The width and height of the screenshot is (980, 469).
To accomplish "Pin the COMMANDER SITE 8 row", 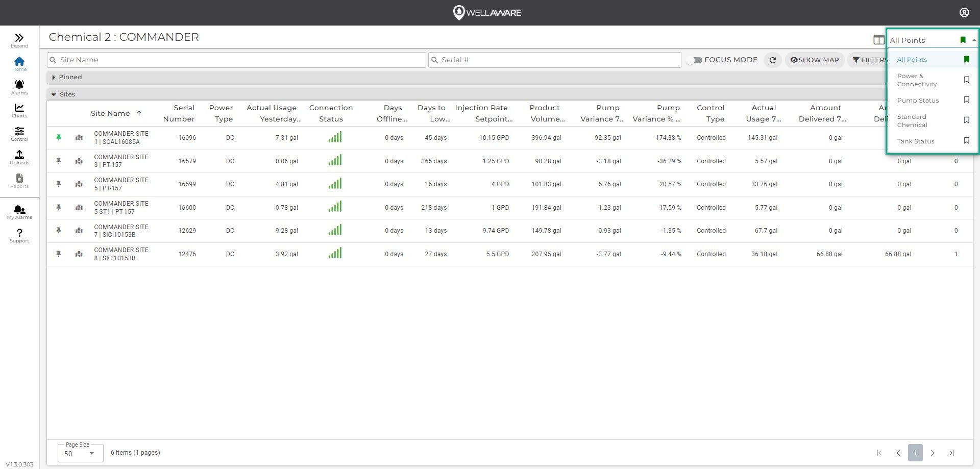I will pos(59,254).
